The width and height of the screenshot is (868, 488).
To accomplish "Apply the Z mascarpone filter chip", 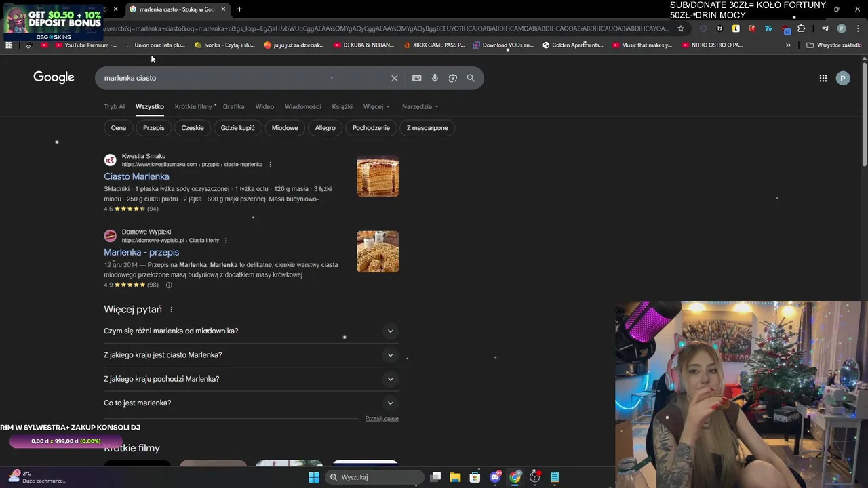I will [x=427, y=128].
